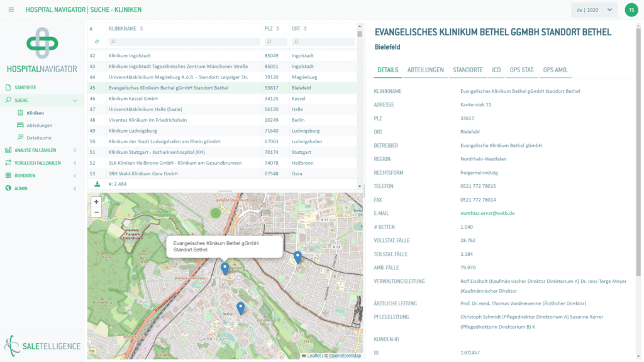644x362 pixels.
Task: Switch to the Abteilungen tab
Action: pos(425,70)
